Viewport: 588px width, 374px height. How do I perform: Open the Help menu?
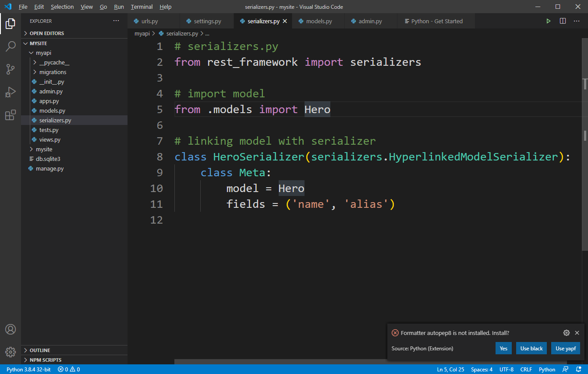tap(166, 7)
